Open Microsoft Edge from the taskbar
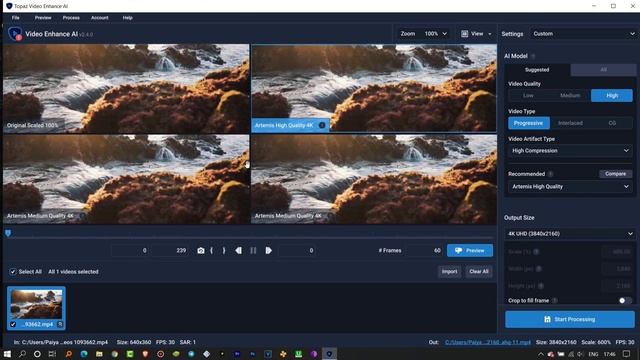This screenshot has width=640, height=360. pos(84,354)
